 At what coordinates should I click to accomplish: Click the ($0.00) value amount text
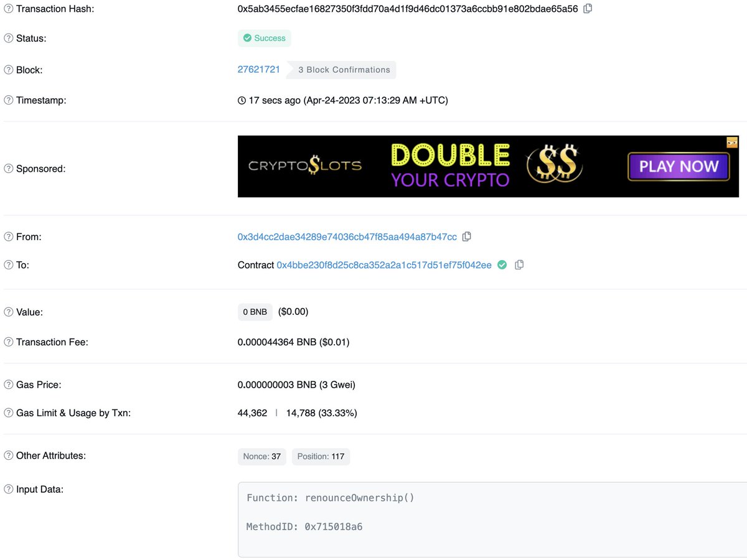(x=293, y=312)
